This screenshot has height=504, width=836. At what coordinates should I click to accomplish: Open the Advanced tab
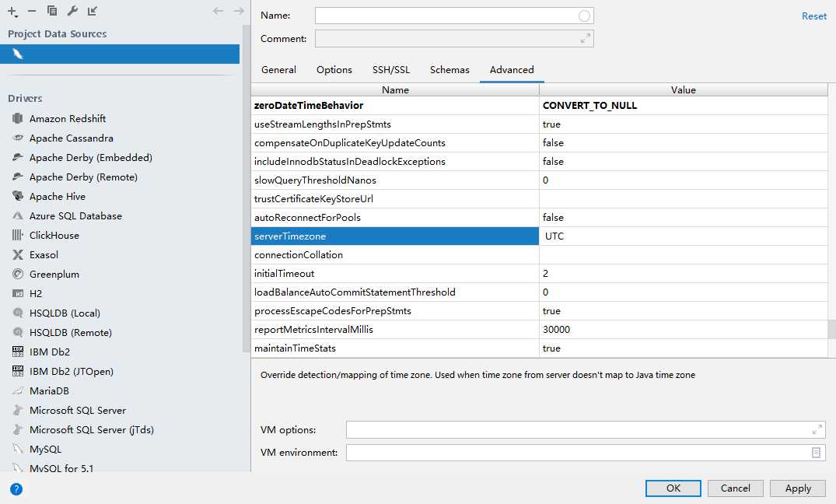pyautogui.click(x=512, y=70)
